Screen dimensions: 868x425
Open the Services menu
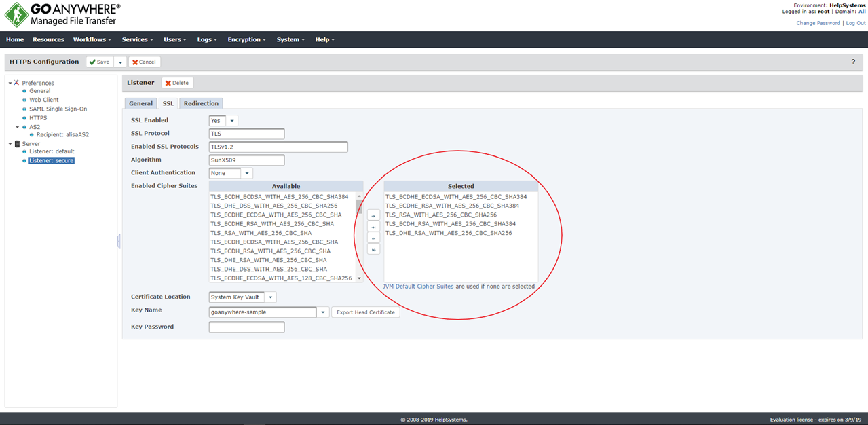(137, 39)
